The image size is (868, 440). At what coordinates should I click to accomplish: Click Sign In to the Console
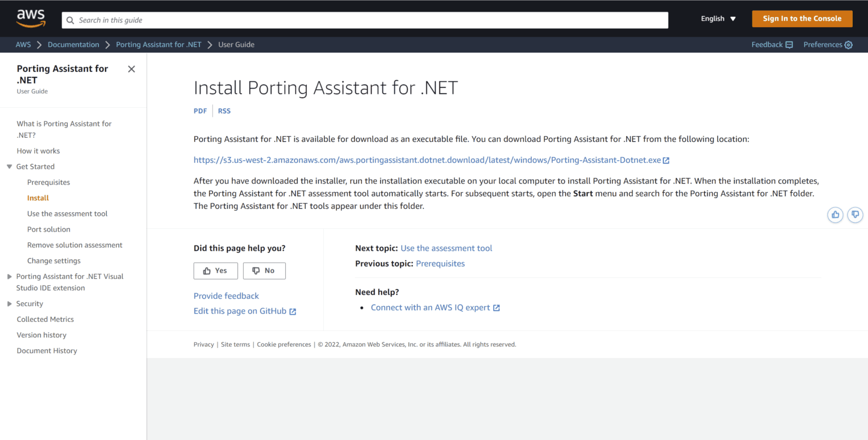click(802, 18)
